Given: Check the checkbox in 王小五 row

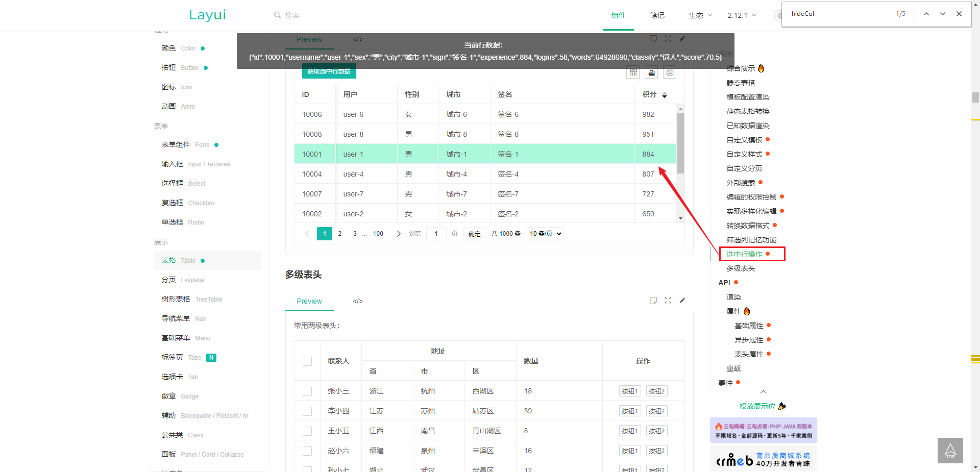Looking at the screenshot, I should point(307,431).
